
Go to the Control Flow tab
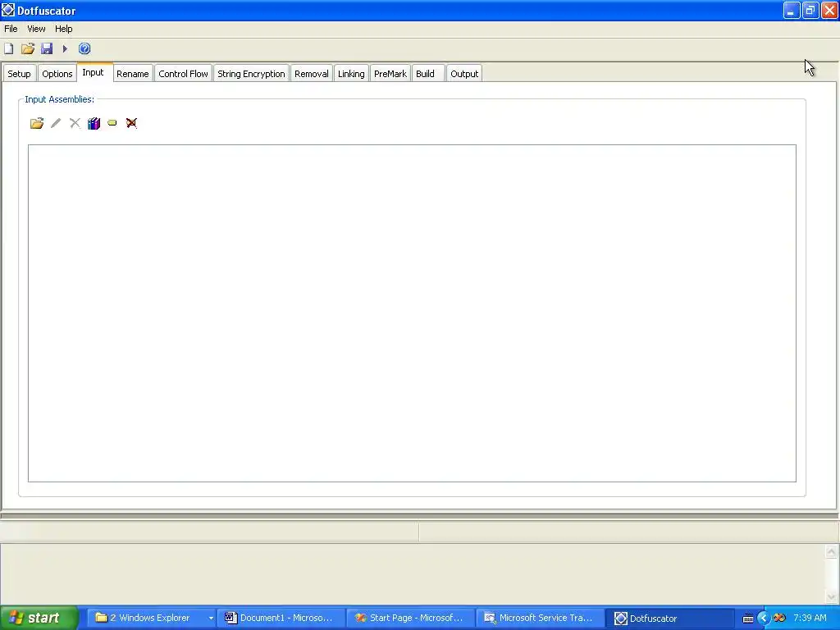pyautogui.click(x=183, y=74)
